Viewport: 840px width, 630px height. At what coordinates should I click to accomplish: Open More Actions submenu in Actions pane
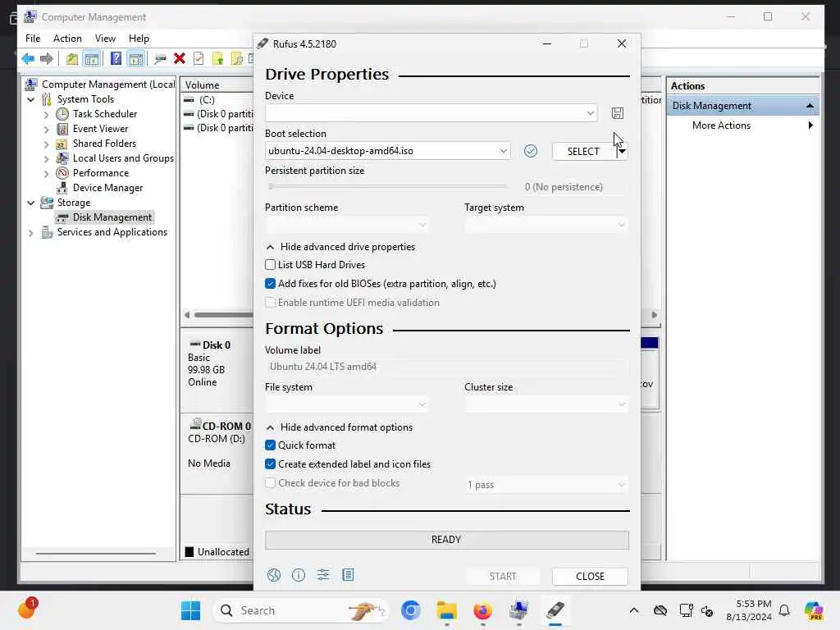click(742, 126)
